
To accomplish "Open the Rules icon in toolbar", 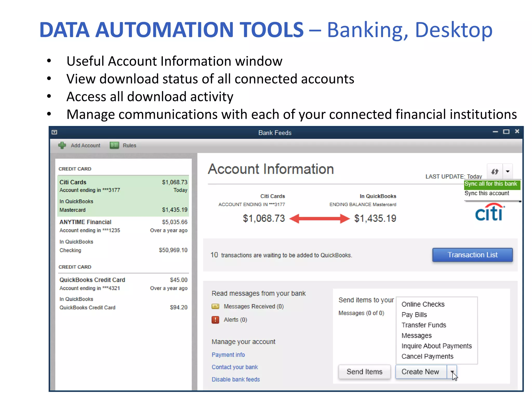I will click(114, 145).
